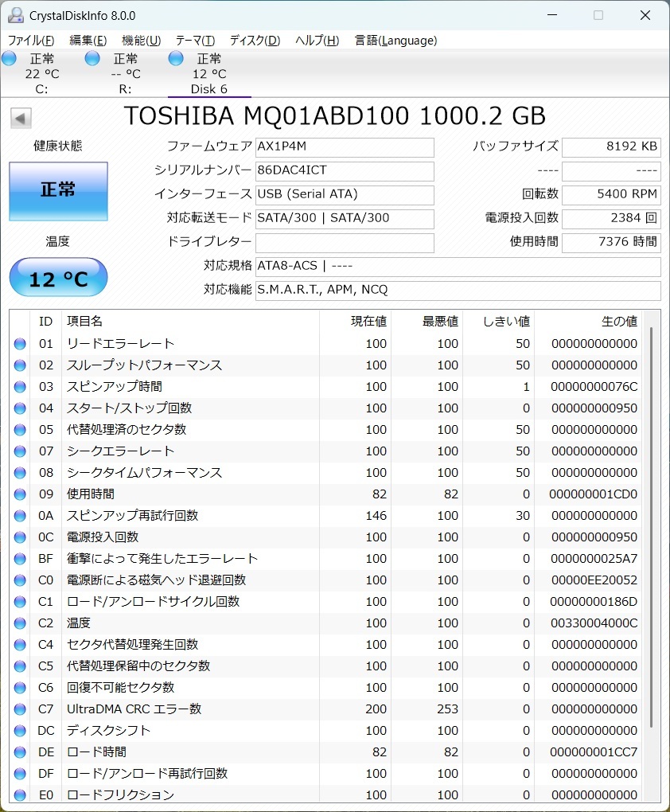Click status orb for ID 09 使用時間 row
This screenshot has height=812, width=670.
coord(20,494)
